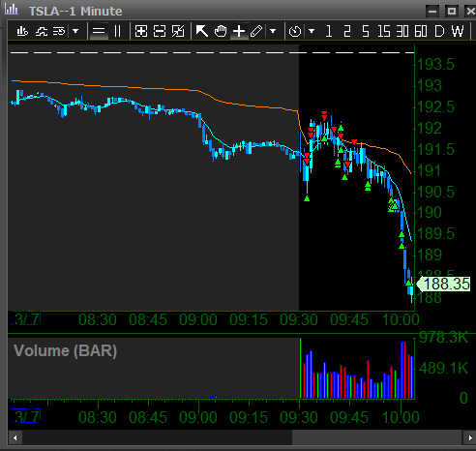Click the horizontal scrollbar thumb

click(377, 437)
